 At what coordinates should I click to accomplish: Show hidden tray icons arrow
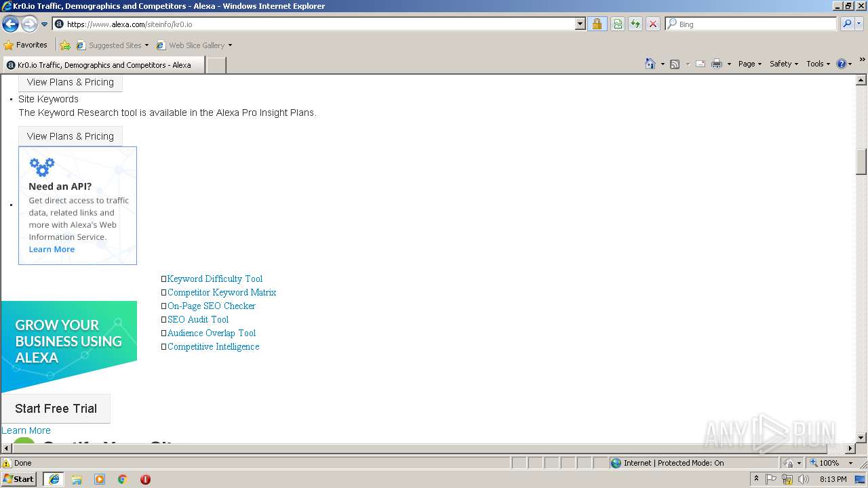point(756,479)
